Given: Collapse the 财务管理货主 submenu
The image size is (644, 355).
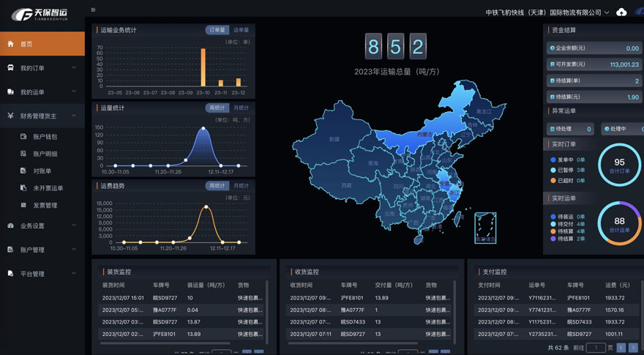Looking at the screenshot, I should click(x=73, y=116).
